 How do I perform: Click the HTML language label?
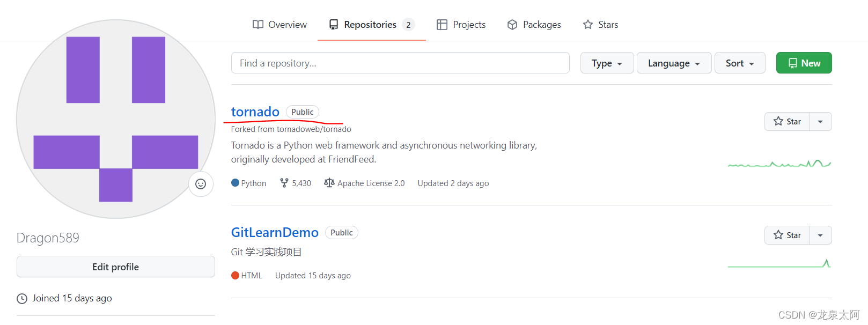pyautogui.click(x=252, y=275)
